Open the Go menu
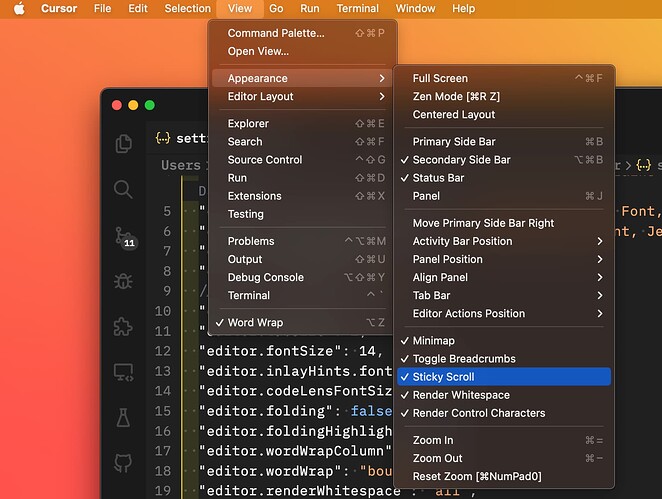This screenshot has width=662, height=499. [x=276, y=8]
